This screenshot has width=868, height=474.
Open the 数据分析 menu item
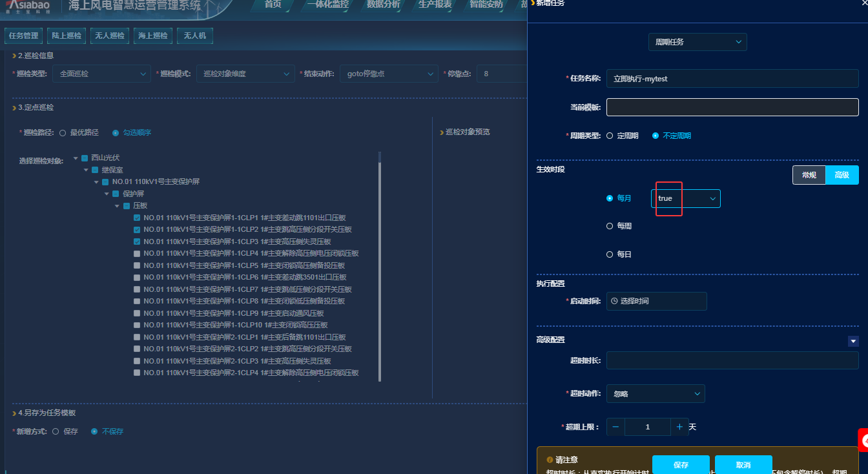click(383, 5)
